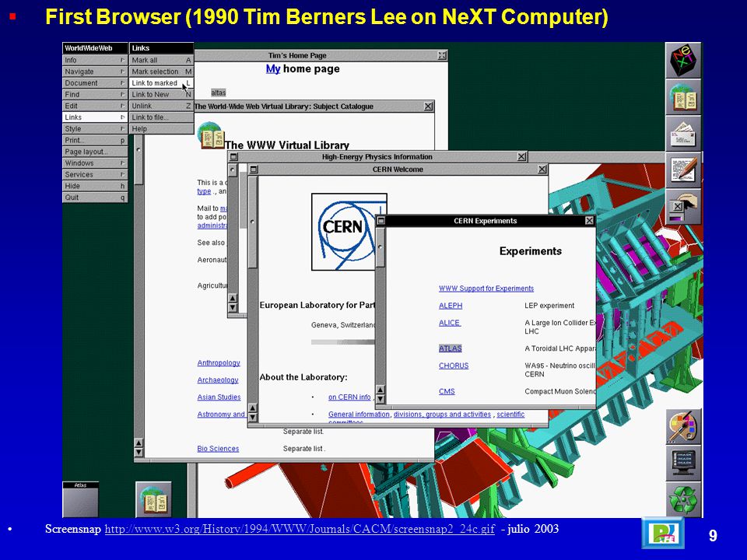Image resolution: width=747 pixels, height=560 pixels.
Task: Open the screensnap w3.org URL link
Action: (300, 529)
